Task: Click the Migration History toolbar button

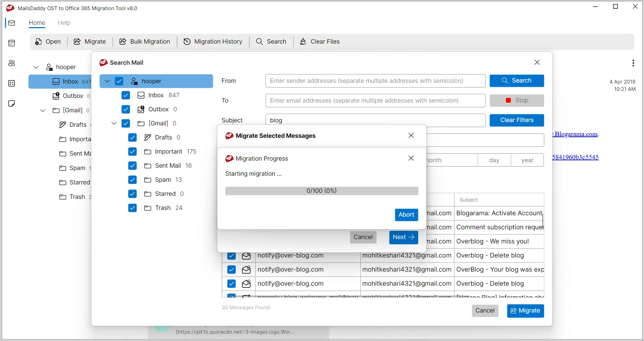Action: point(213,42)
